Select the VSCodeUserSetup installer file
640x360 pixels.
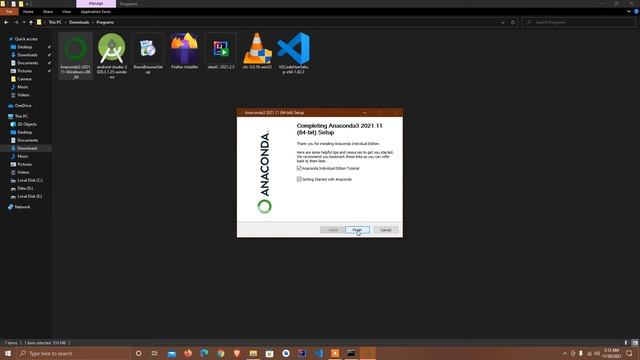[x=293, y=54]
